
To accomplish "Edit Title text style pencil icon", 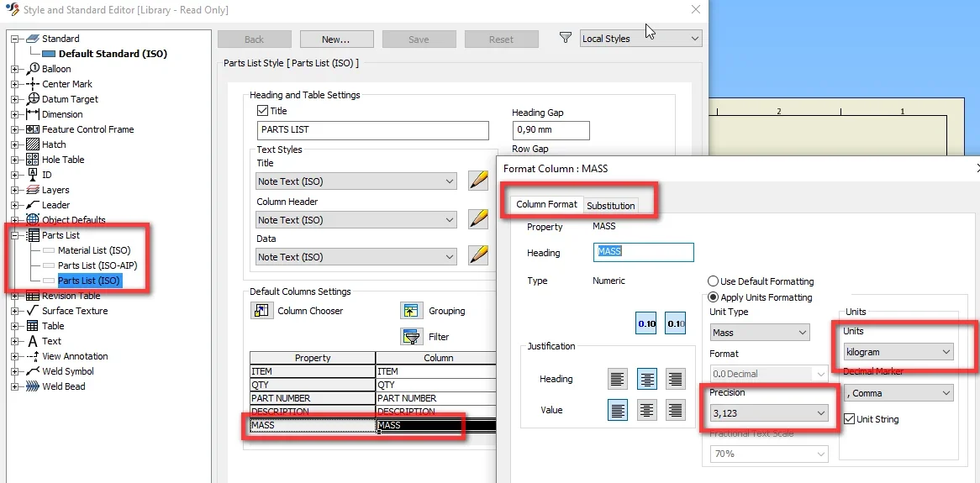I will pos(478,181).
